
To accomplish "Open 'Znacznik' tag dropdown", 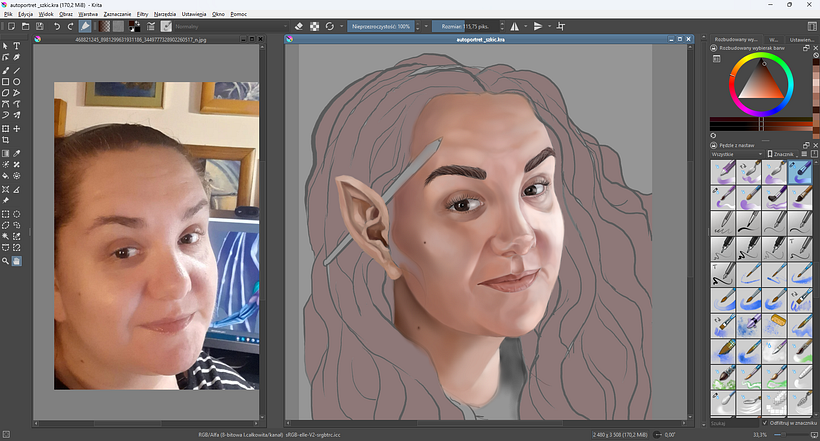I will [x=781, y=154].
